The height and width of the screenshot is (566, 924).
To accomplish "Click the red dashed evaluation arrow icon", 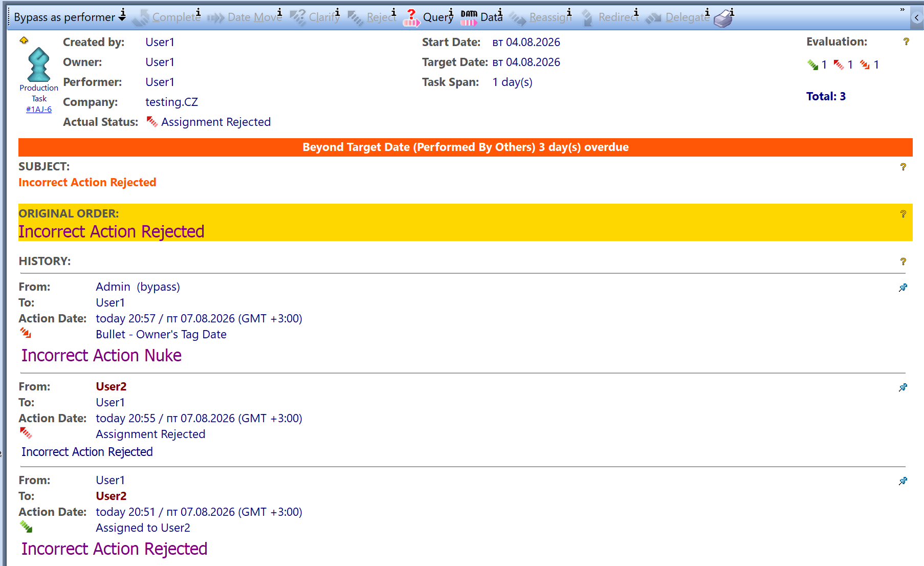I will 839,64.
